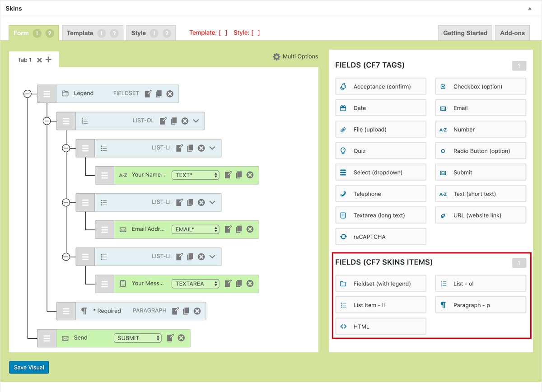
Task: Add a reCAPTCHA field
Action: pos(380,237)
